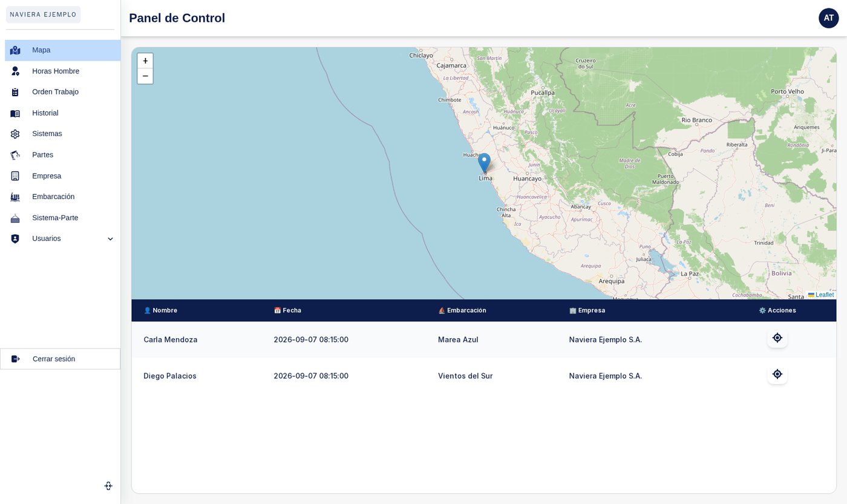The height and width of the screenshot is (504, 847).
Task: Click the Embarcación column header
Action: [x=462, y=310]
